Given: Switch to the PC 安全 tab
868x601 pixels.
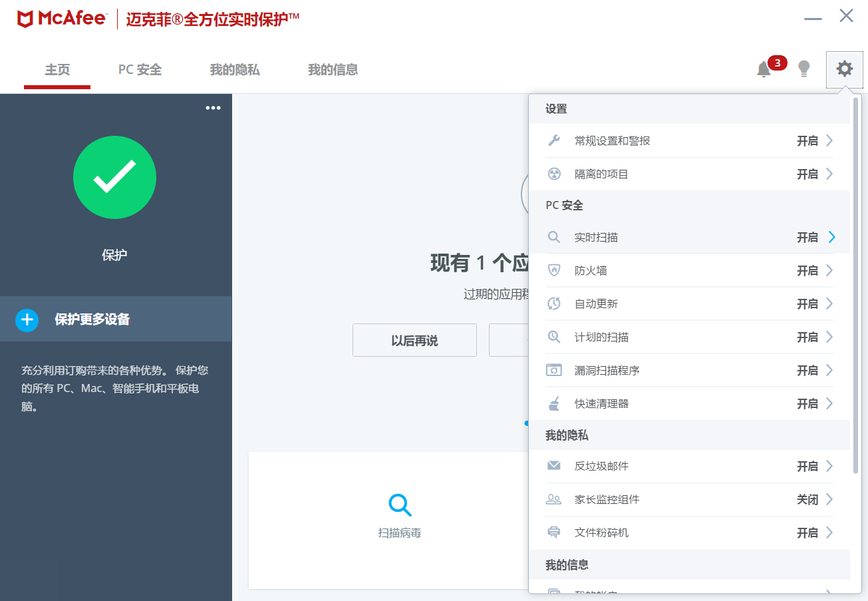Looking at the screenshot, I should (x=140, y=69).
